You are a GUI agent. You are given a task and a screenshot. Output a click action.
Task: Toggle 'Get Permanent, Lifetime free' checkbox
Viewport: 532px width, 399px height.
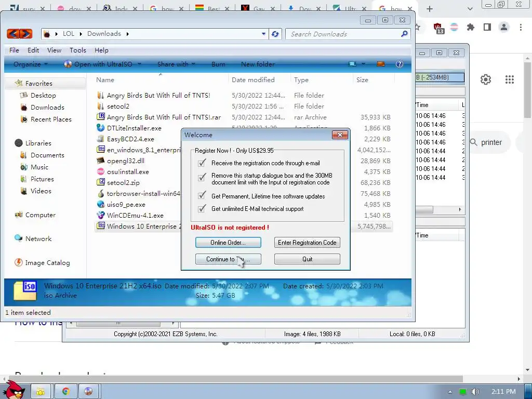click(202, 195)
